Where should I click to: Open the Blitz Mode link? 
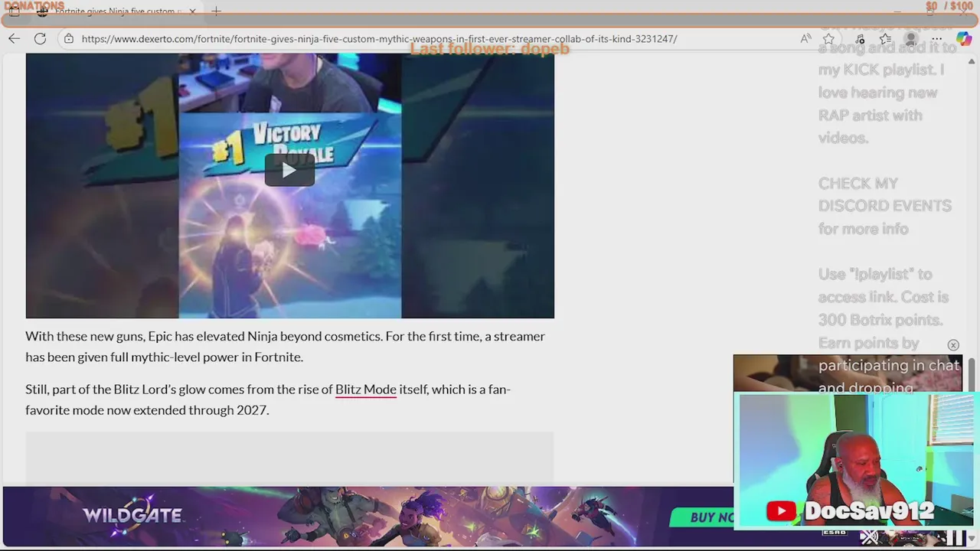pos(366,390)
